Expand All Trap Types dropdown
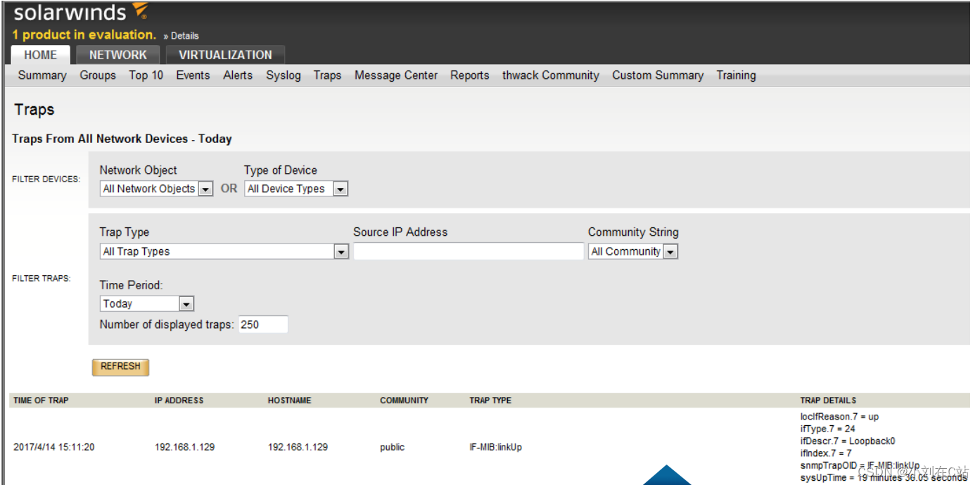Image resolution: width=980 pixels, height=485 pixels. click(224, 251)
